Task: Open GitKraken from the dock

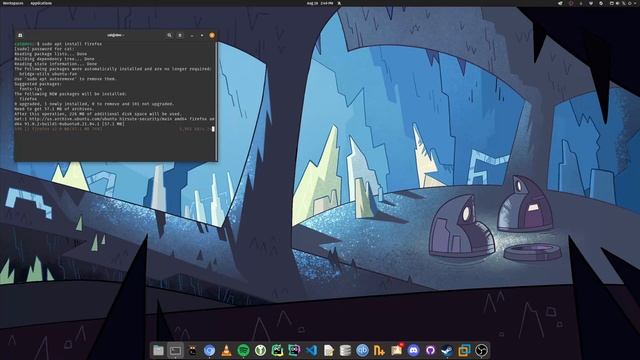Action: click(x=260, y=350)
